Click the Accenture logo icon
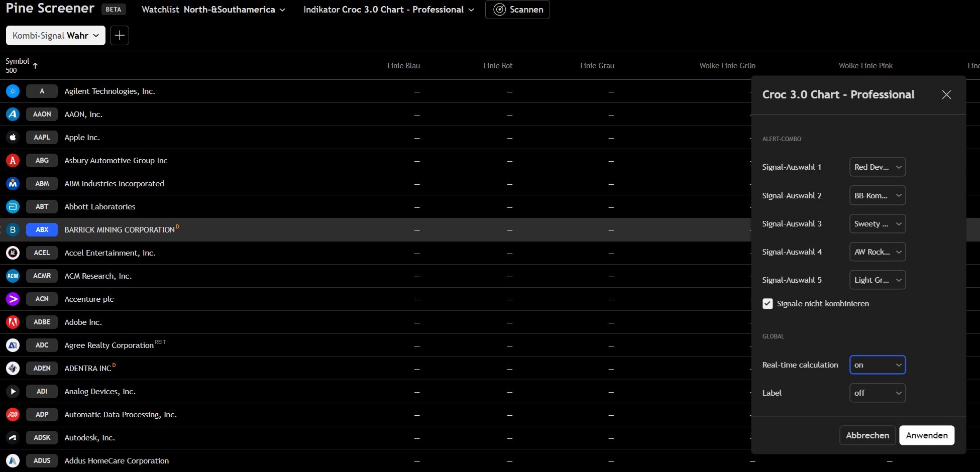Image resolution: width=980 pixels, height=472 pixels. point(13,299)
